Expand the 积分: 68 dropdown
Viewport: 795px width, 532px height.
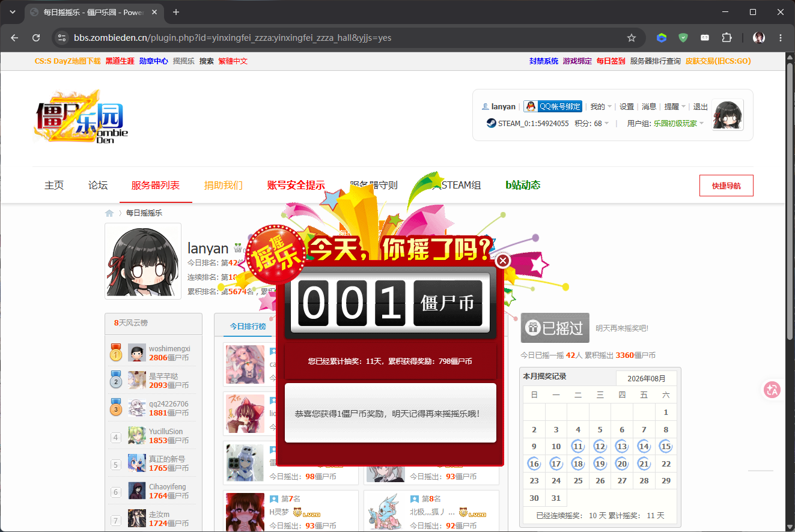coord(591,123)
